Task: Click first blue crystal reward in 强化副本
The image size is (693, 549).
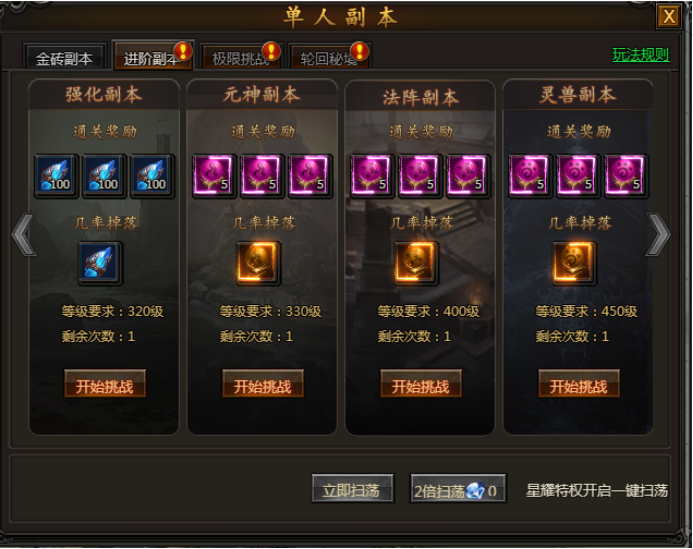Action: (56, 176)
